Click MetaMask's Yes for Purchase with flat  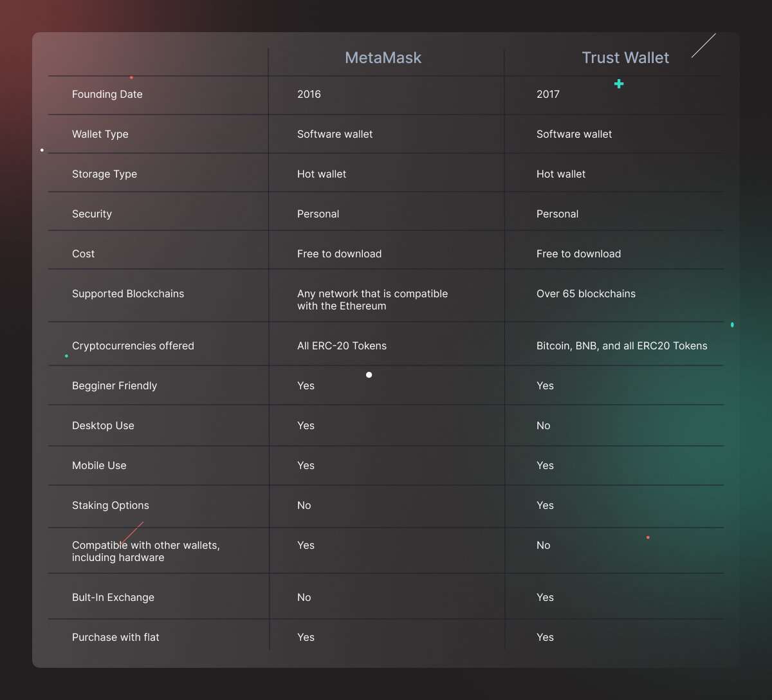click(x=306, y=637)
